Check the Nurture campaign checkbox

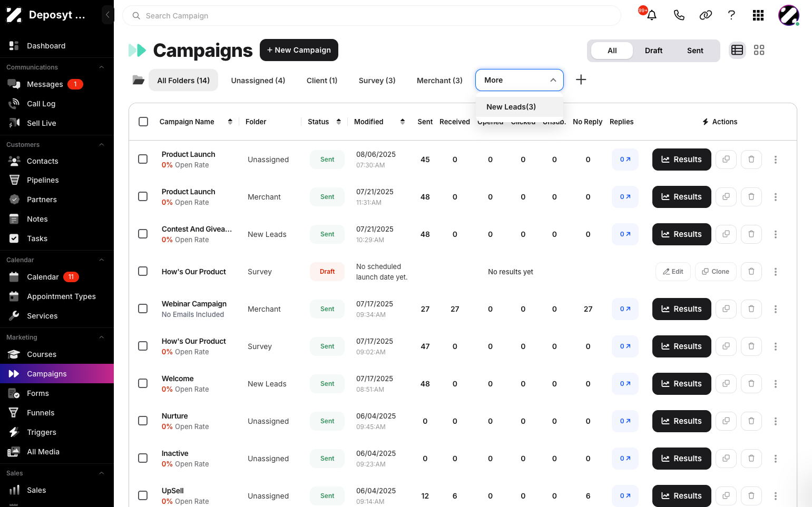tap(143, 421)
